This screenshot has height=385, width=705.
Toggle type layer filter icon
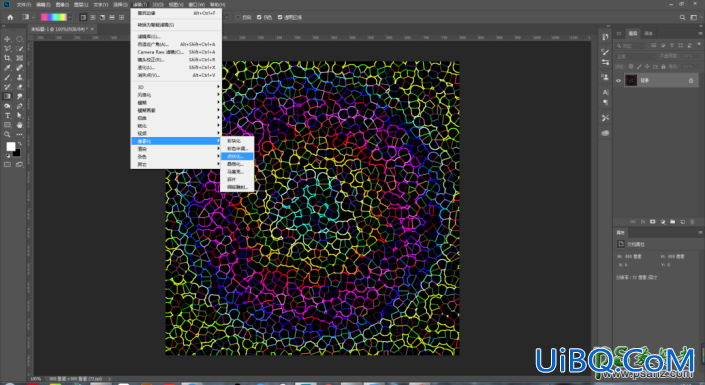pos(672,45)
